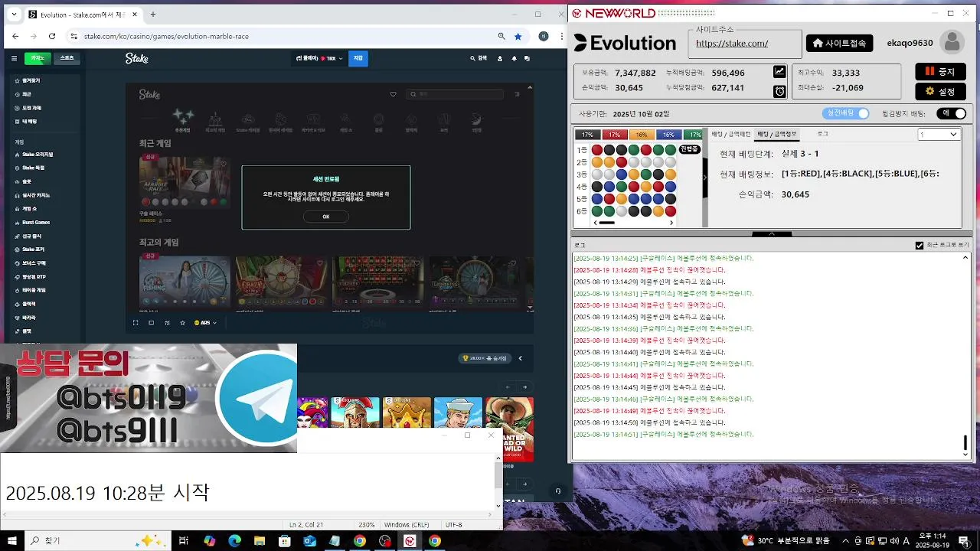The height and width of the screenshot is (551, 980).
Task: Open the Crazy Time game thumbnail
Action: pos(281,281)
